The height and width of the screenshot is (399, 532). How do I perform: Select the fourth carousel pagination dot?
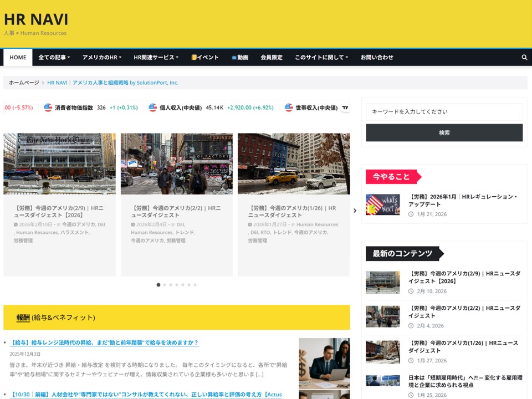177,285
